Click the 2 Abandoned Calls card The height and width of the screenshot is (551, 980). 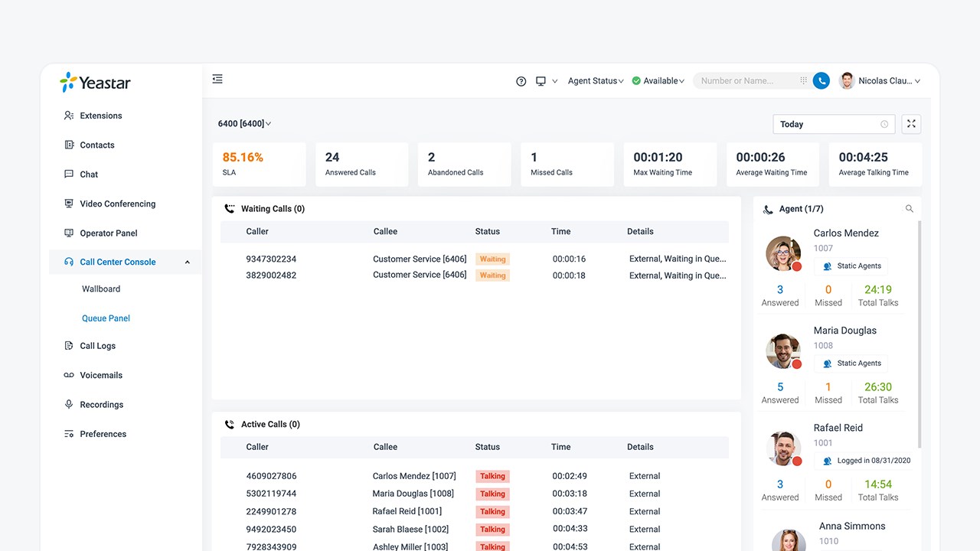pos(464,164)
